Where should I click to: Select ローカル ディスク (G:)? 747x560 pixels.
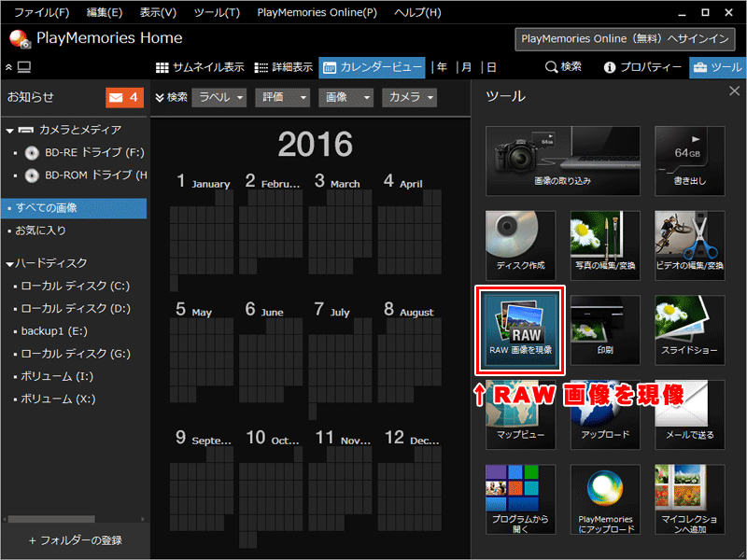[x=74, y=354]
